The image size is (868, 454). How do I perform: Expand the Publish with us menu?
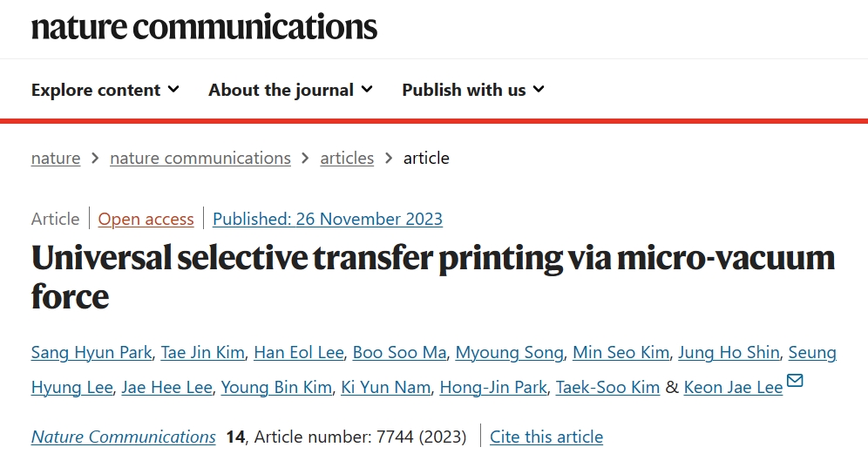[473, 90]
